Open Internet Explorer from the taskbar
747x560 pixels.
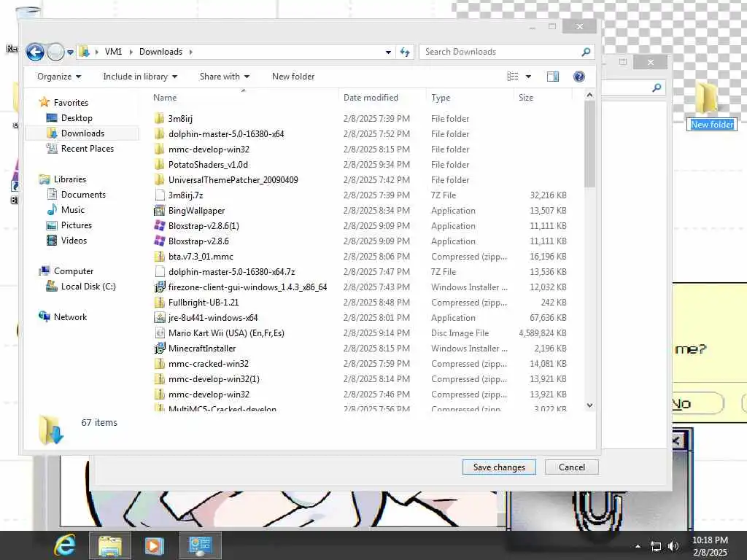coord(65,545)
